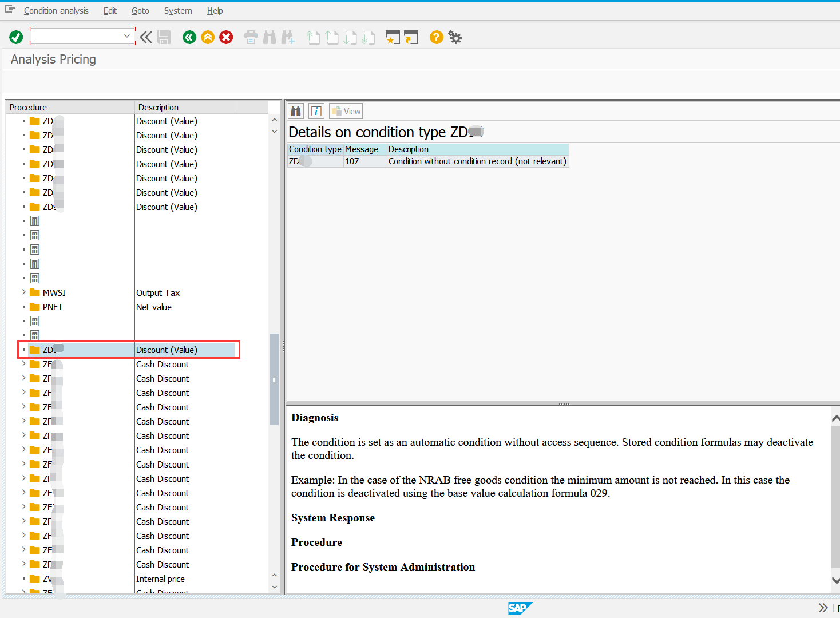Open Customize Local Layout gear icon
The height and width of the screenshot is (618, 840).
(455, 37)
